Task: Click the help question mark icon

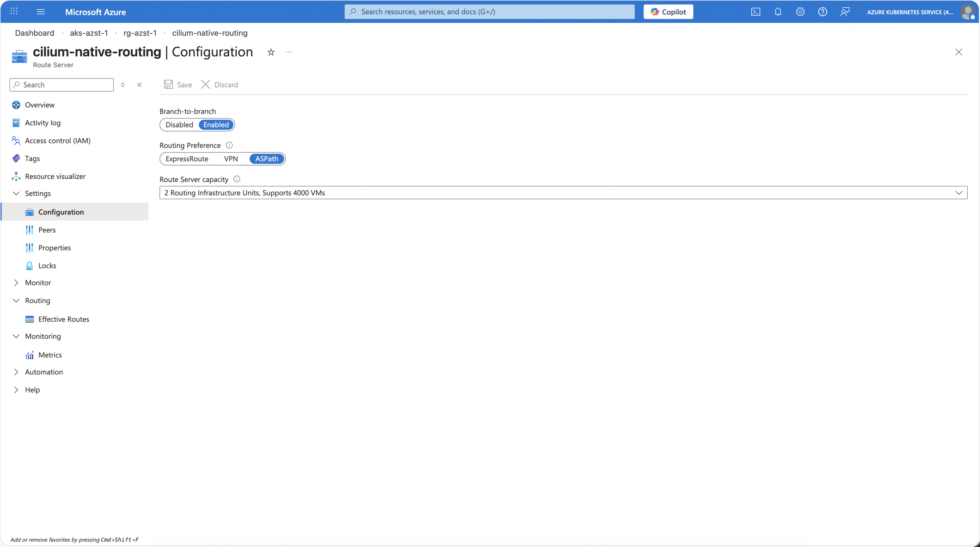Action: coord(822,12)
